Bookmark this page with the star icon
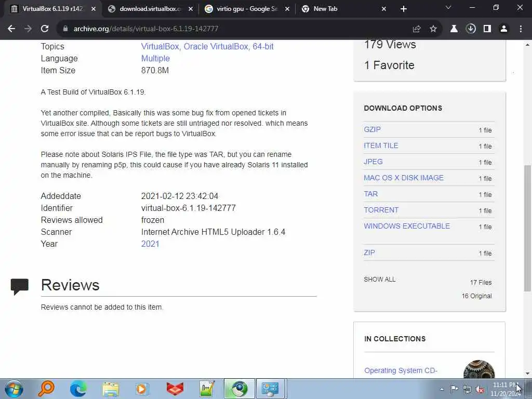This screenshot has height=399, width=532. [433, 29]
